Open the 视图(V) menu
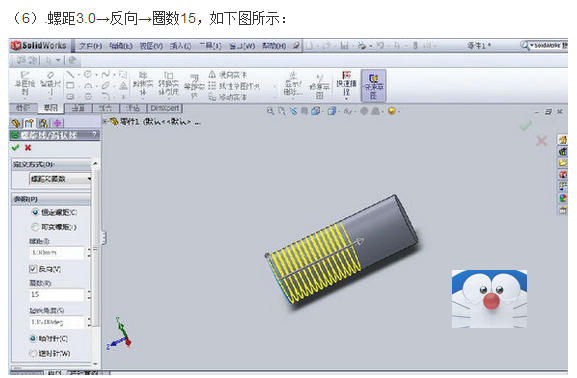The width and height of the screenshot is (577, 378). [151, 46]
